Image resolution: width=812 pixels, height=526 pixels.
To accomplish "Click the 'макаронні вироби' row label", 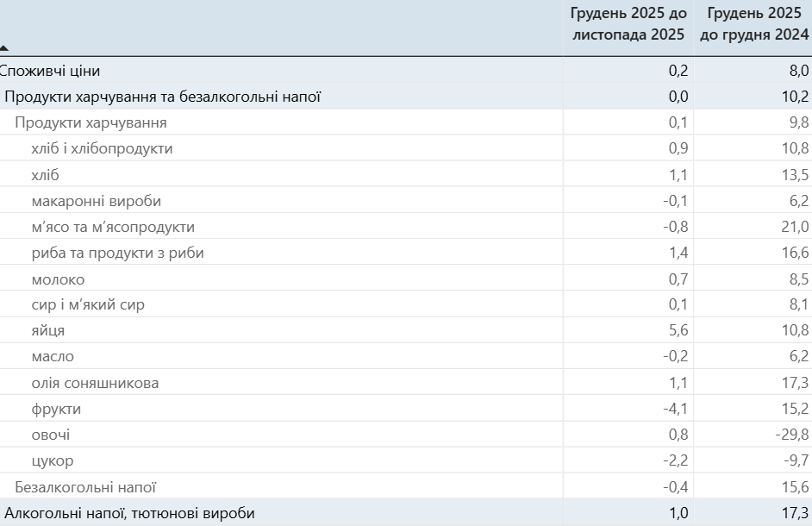I will (96, 201).
